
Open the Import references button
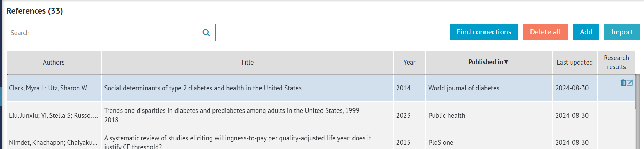tap(622, 32)
